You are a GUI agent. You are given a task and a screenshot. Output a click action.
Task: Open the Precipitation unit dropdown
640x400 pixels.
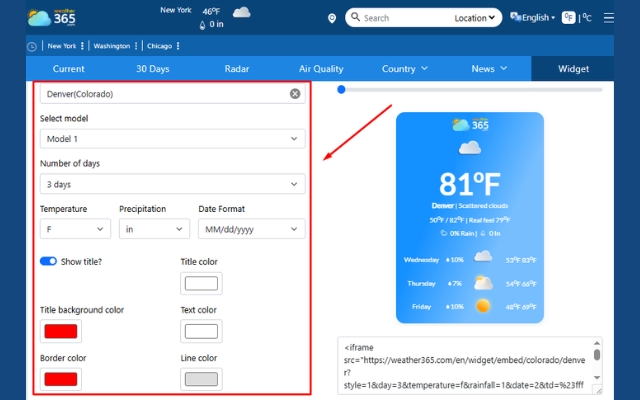[154, 229]
